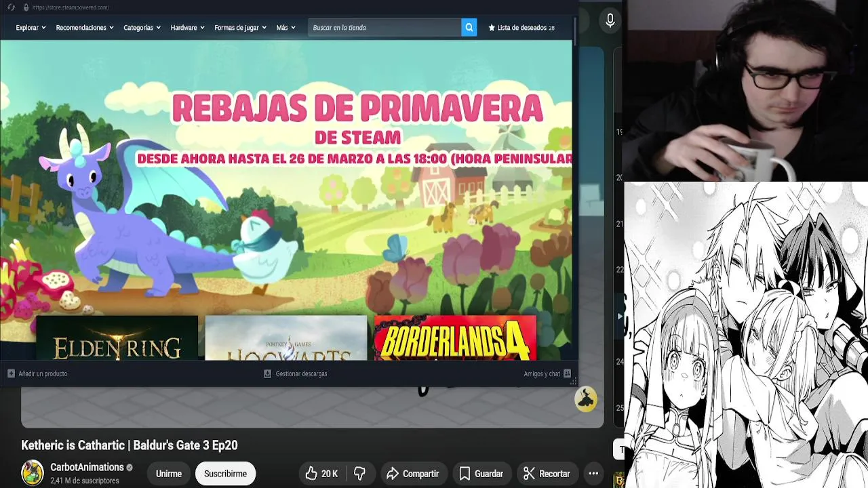Open the wishlist star icon
This screenshot has width=868, height=488.
[492, 28]
